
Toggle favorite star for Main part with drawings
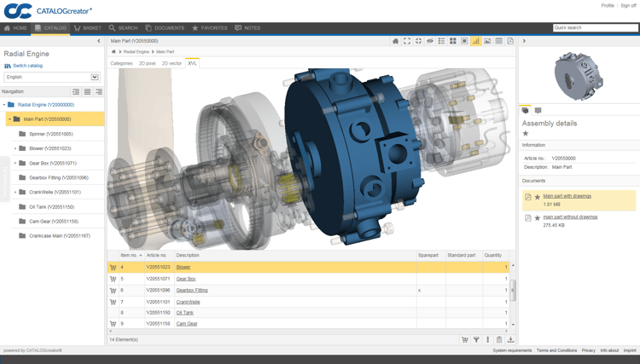pyautogui.click(x=538, y=197)
